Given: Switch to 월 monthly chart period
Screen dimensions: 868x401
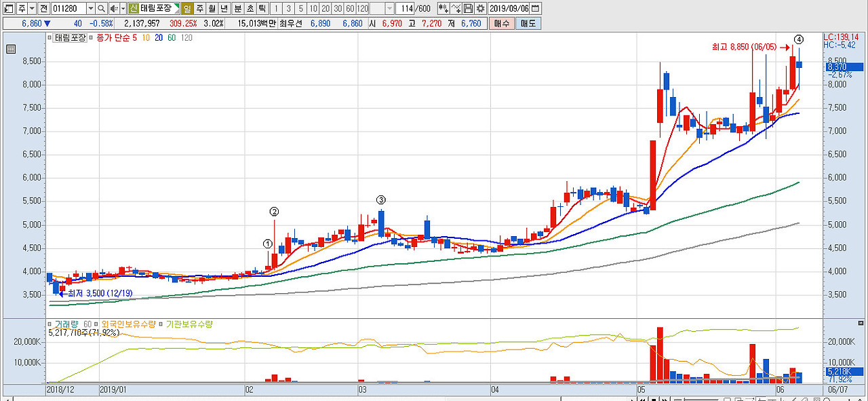Looking at the screenshot, I should [212, 9].
